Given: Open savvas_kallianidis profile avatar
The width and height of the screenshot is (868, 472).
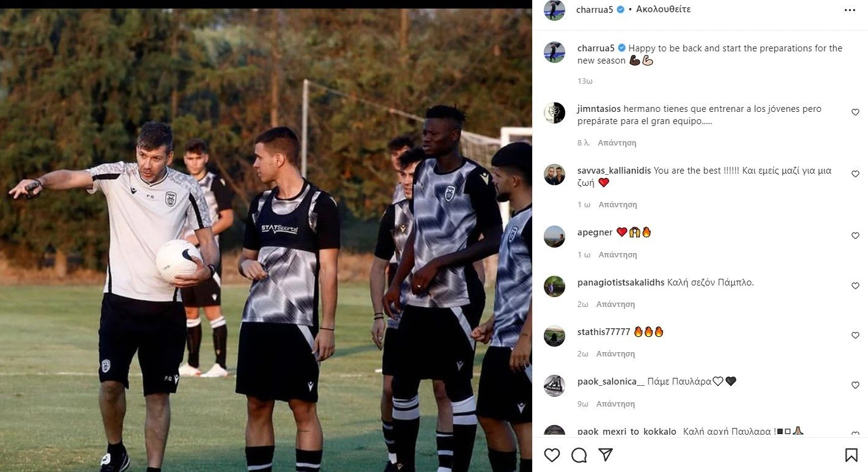Looking at the screenshot, I should pos(554,175).
